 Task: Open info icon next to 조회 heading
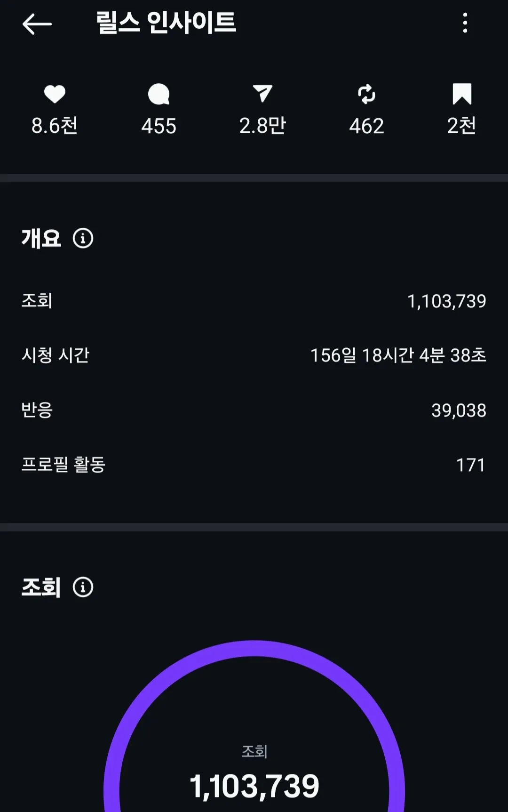pos(83,587)
